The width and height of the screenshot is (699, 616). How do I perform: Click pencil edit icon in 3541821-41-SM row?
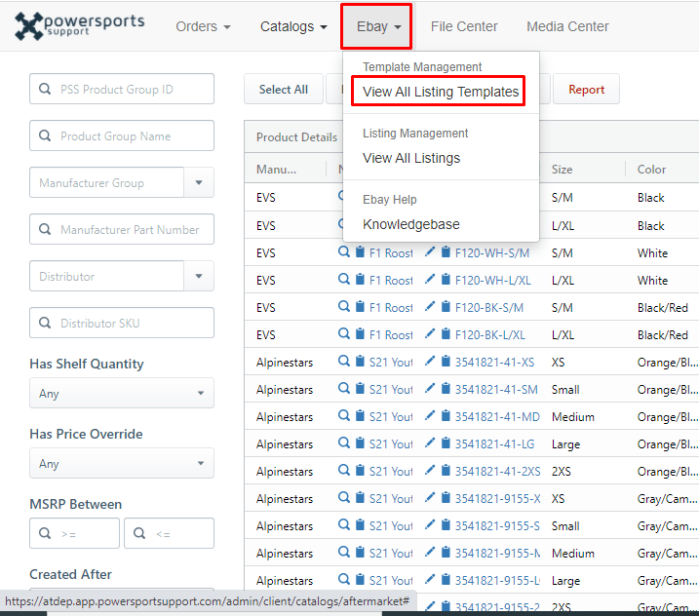click(430, 388)
